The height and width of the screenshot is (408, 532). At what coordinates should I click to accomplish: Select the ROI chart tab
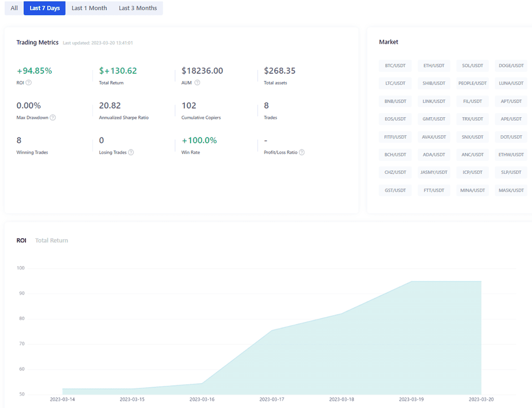21,240
